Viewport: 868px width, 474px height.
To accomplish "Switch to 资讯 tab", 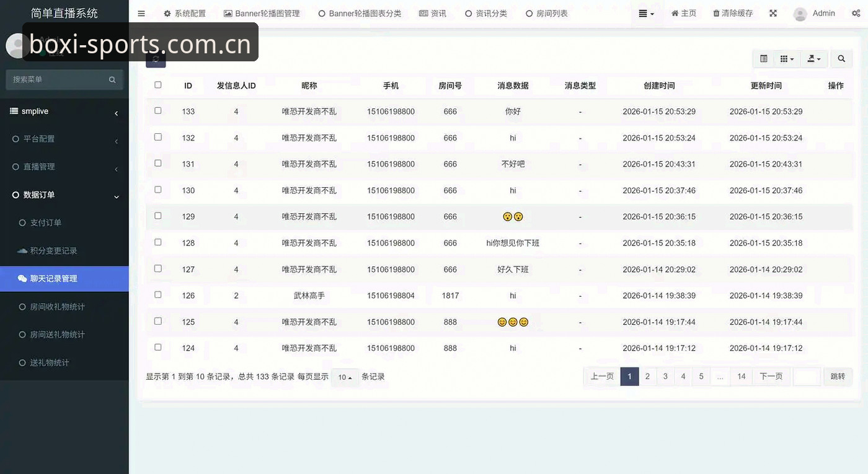I will pos(433,14).
